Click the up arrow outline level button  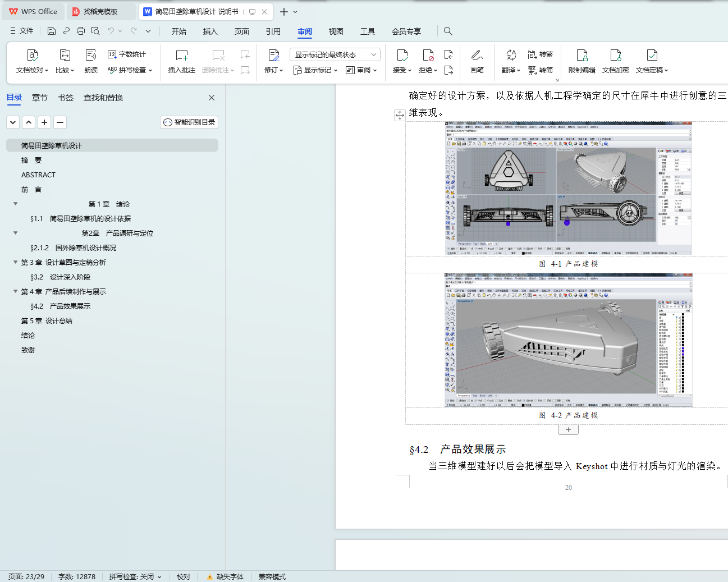pos(29,122)
